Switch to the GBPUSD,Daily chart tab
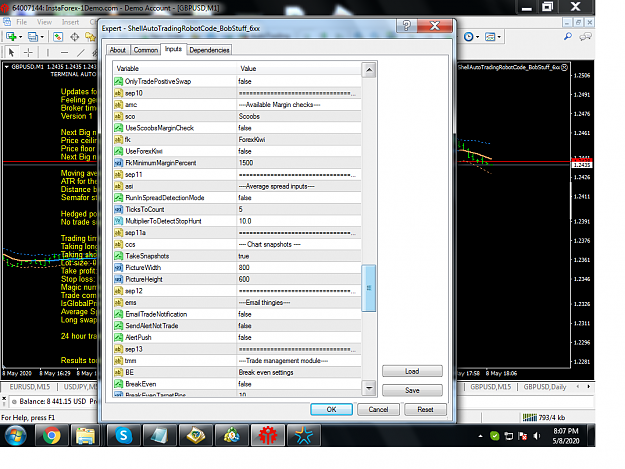 coord(545,387)
